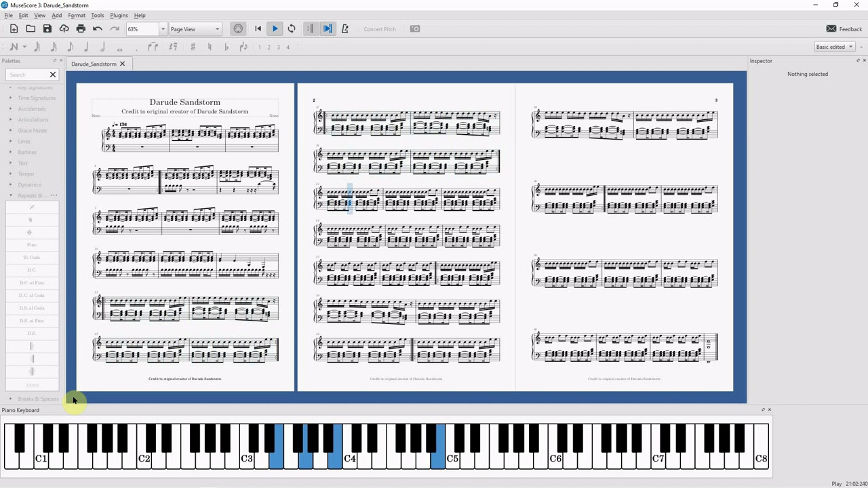Screen dimensions: 868x488
Task: Open the Tools menu
Action: tap(98, 15)
